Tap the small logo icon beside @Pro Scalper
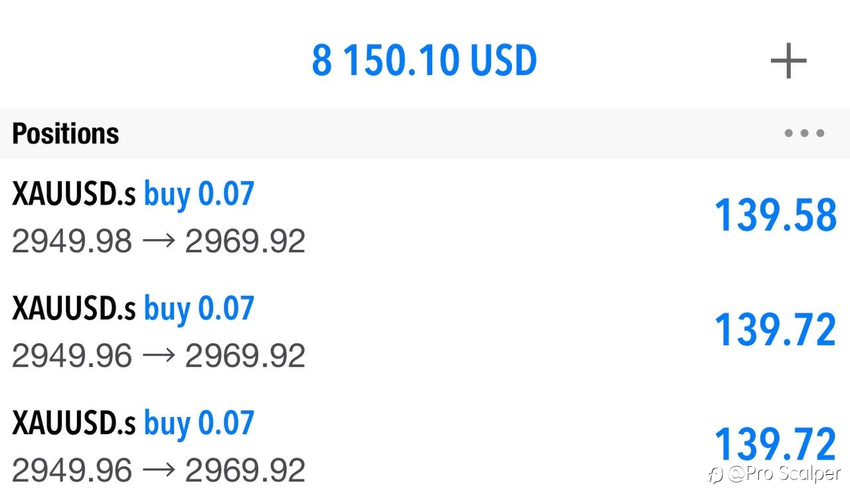850x504 pixels. 716,475
